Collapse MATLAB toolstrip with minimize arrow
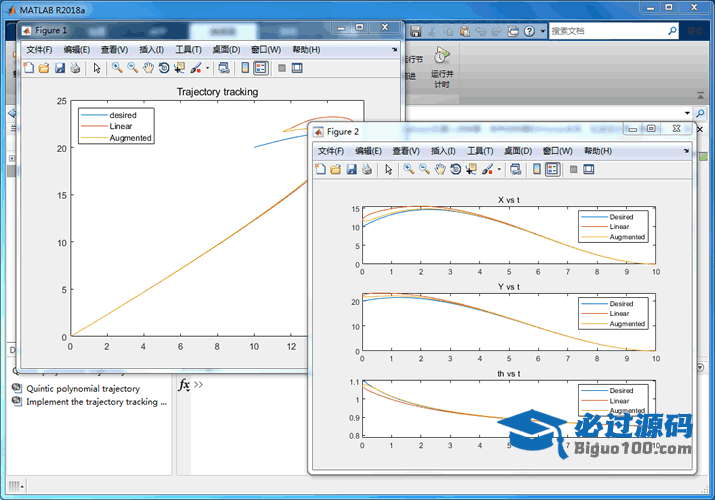 (700, 96)
